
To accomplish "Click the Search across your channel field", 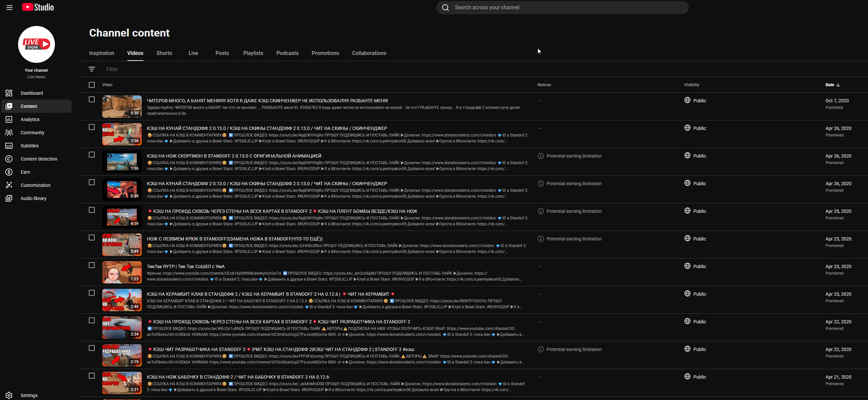I will point(562,8).
